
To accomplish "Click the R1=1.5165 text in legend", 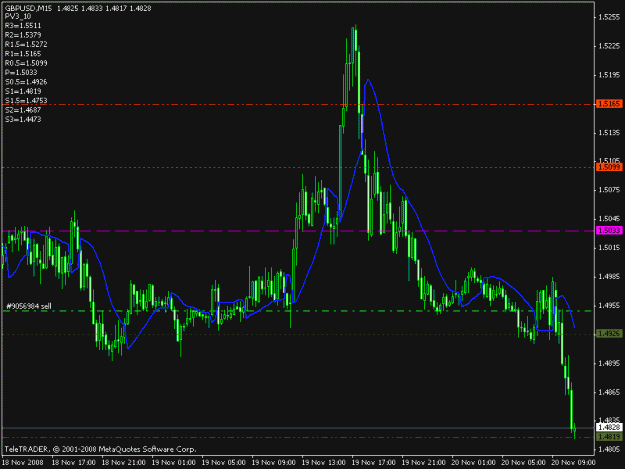I will tap(23, 54).
